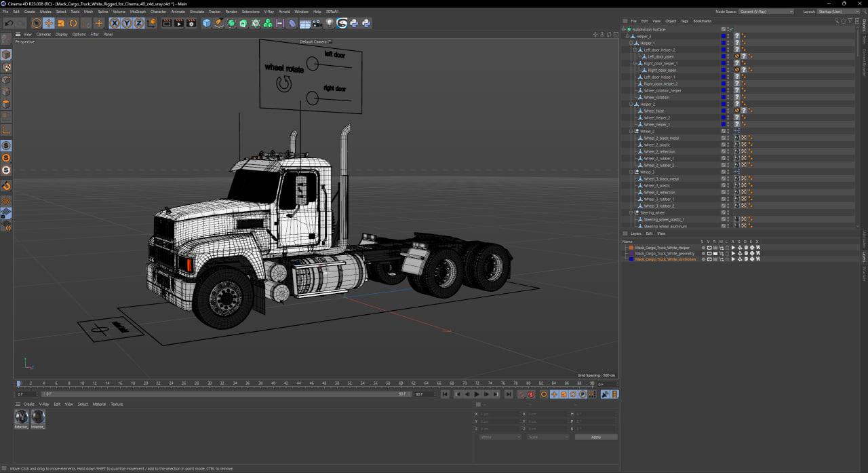Click the Object Manager filter funnel icon

pyautogui.click(x=849, y=21)
